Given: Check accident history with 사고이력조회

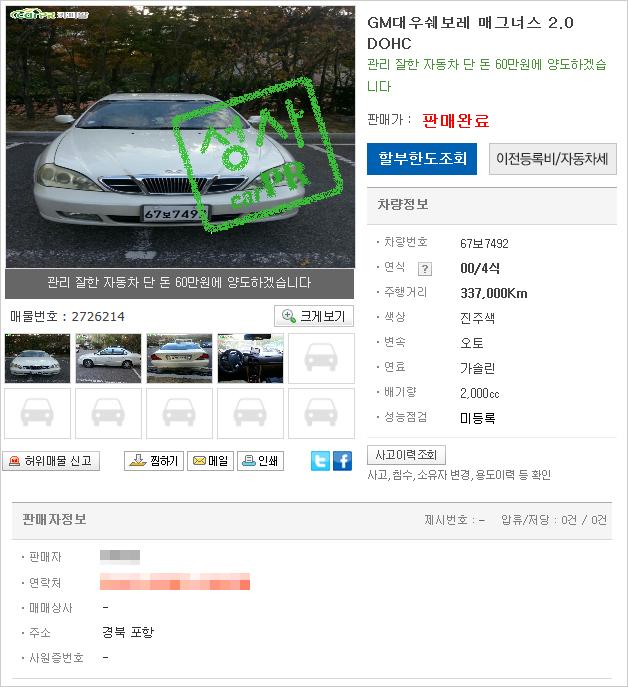Looking at the screenshot, I should (406, 455).
